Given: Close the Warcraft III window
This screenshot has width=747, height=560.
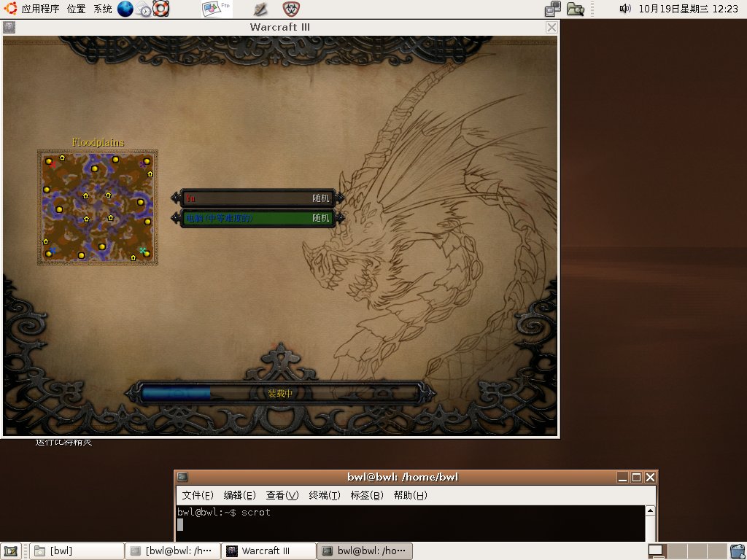Looking at the screenshot, I should tap(551, 27).
